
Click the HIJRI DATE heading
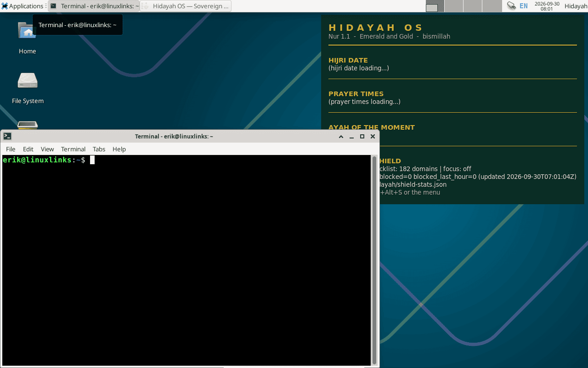coord(348,60)
